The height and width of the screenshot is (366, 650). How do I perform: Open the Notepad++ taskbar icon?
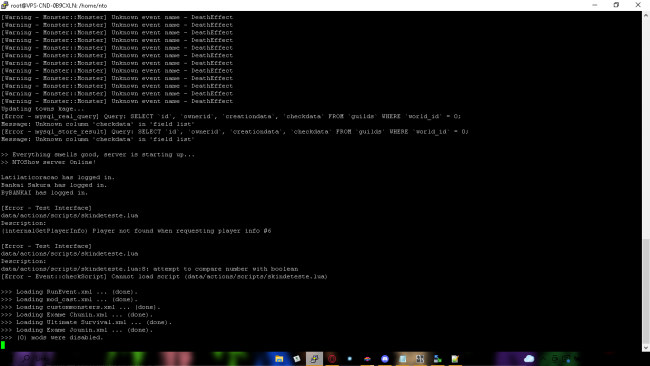(x=455, y=359)
